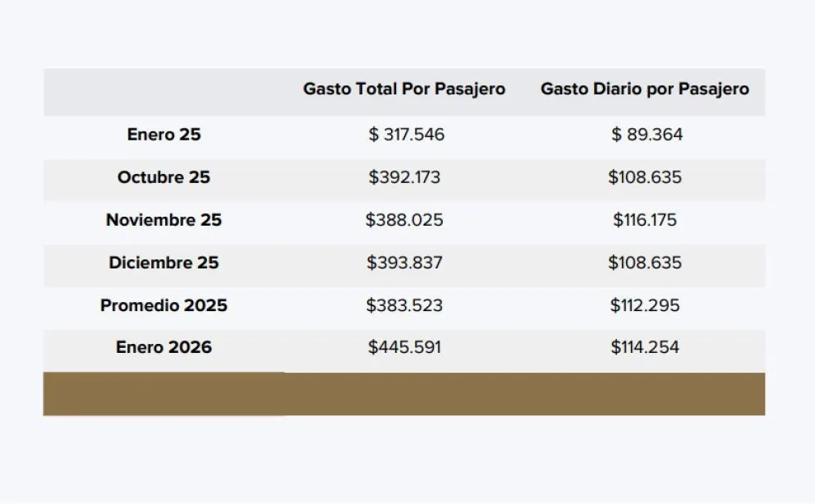Viewport: 815px width, 504px height.
Task: Select Octubre 25's $108.635 daily value
Action: [645, 177]
